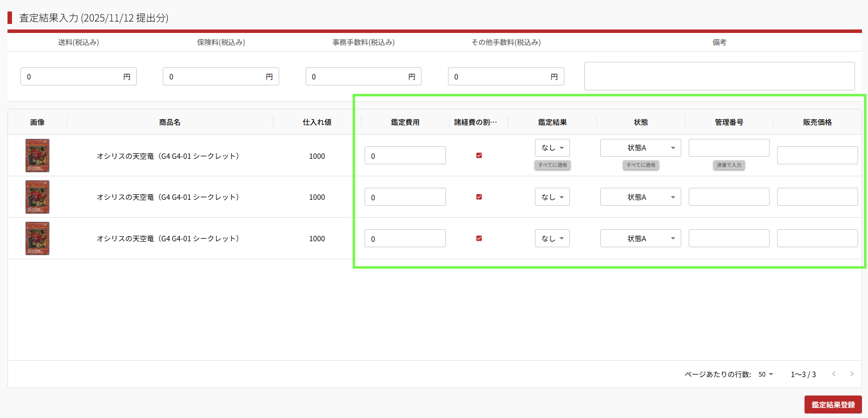Click the first row card thumbnail image
Viewport: 868px width, 418px height.
37,155
